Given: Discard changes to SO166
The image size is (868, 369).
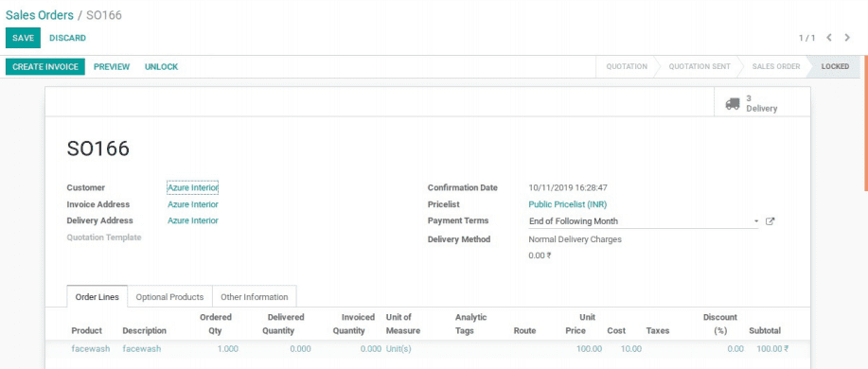Looking at the screenshot, I should click(x=67, y=38).
